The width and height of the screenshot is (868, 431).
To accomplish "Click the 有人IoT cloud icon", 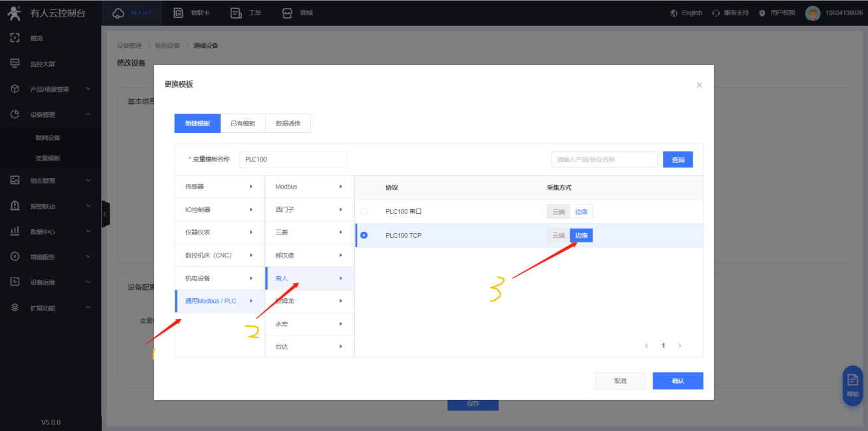I will coord(118,13).
